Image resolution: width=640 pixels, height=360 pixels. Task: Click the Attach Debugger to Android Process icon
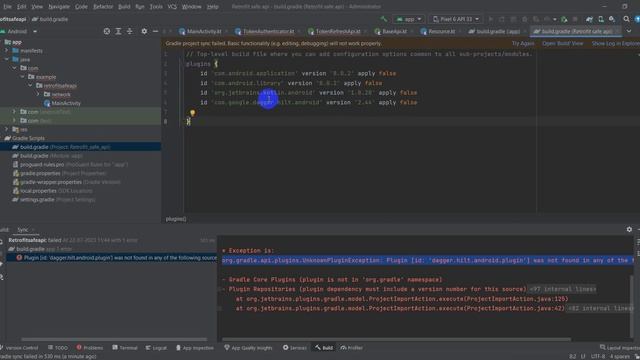pyautogui.click(x=564, y=19)
